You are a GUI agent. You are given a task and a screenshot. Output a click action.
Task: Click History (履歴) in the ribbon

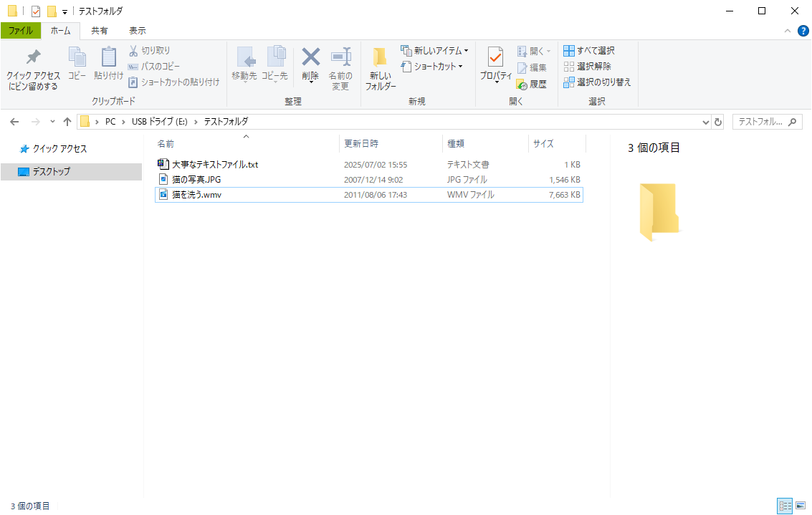[x=532, y=84]
